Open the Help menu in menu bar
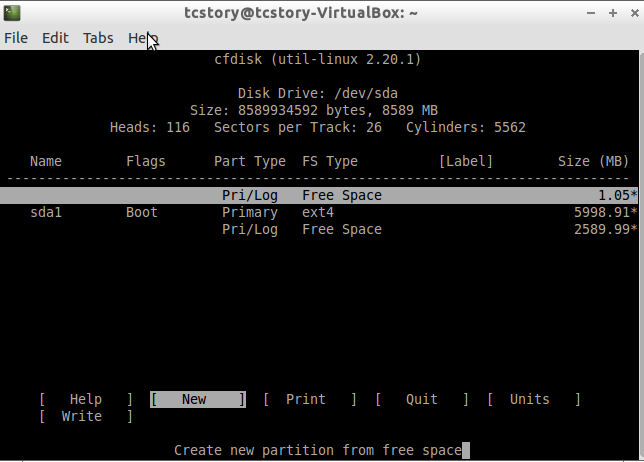Screen dimensions: 644x462 pyautogui.click(x=143, y=38)
